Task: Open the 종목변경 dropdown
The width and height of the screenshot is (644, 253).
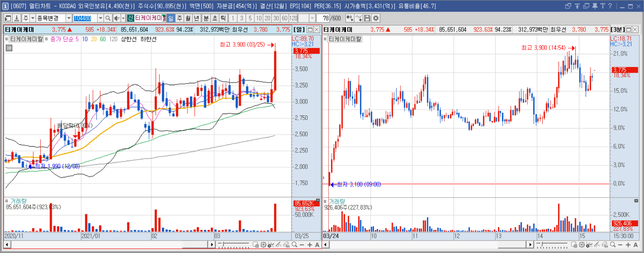Action: point(69,18)
